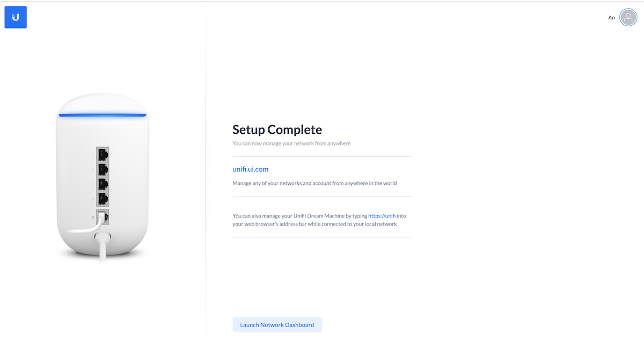Image resolution: width=644 pixels, height=355 pixels.
Task: Open the unifi.ui.com link
Action: 250,169
